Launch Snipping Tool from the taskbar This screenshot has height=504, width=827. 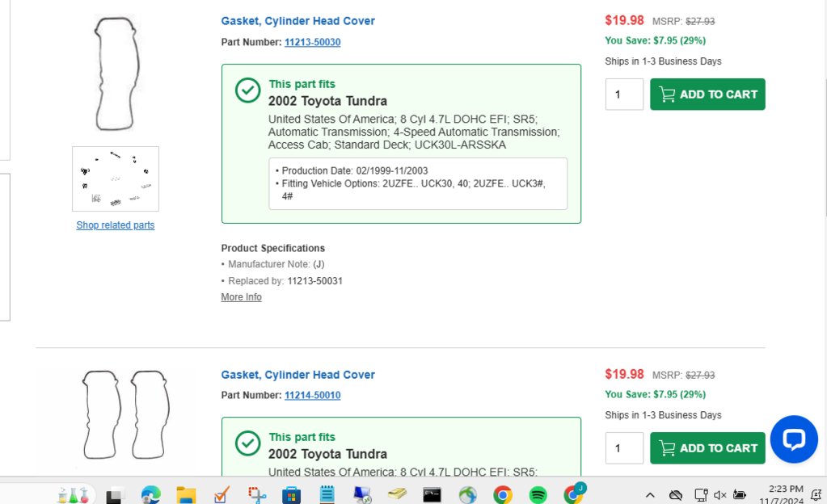tap(257, 494)
